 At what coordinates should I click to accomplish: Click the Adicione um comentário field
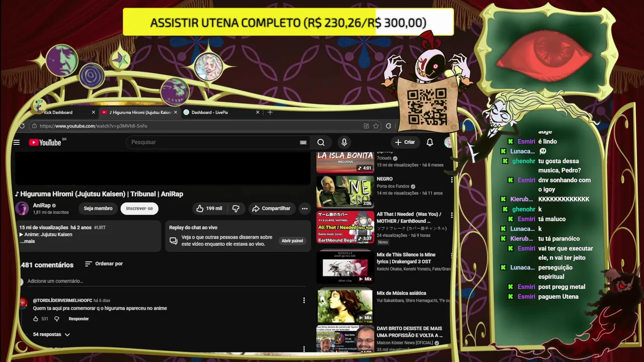pyautogui.click(x=166, y=281)
